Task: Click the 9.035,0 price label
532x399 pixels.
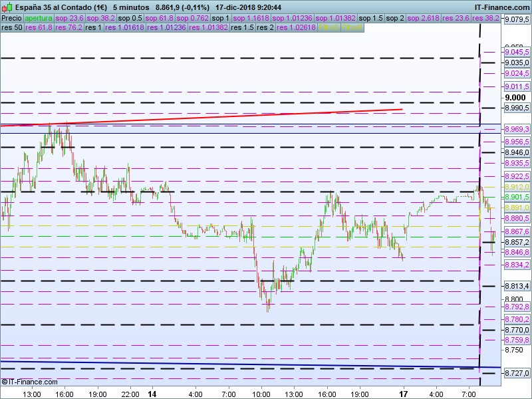Action: 517,63
